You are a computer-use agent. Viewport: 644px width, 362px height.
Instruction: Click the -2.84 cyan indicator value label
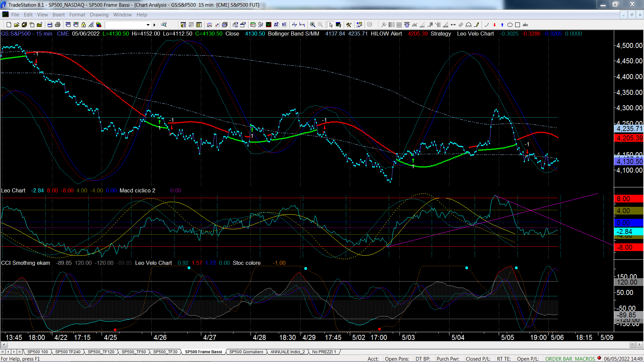[629, 232]
